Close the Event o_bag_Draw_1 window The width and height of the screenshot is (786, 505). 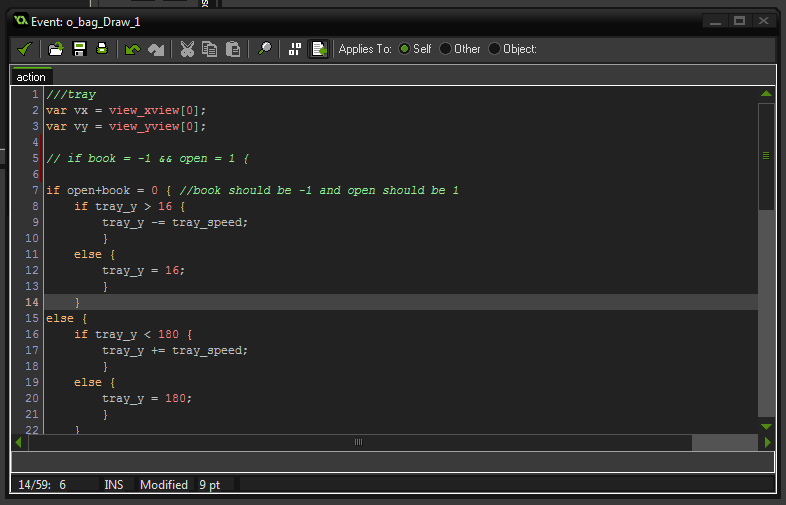pos(763,21)
